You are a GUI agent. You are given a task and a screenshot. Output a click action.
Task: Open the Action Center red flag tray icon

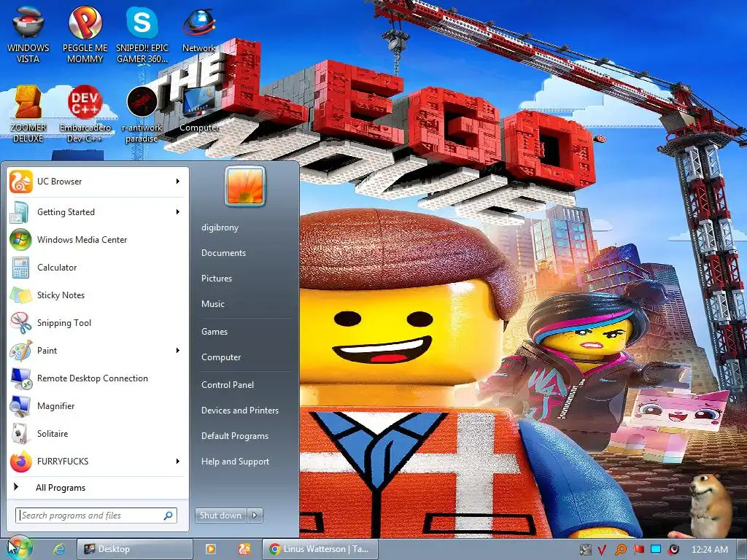tap(638, 550)
